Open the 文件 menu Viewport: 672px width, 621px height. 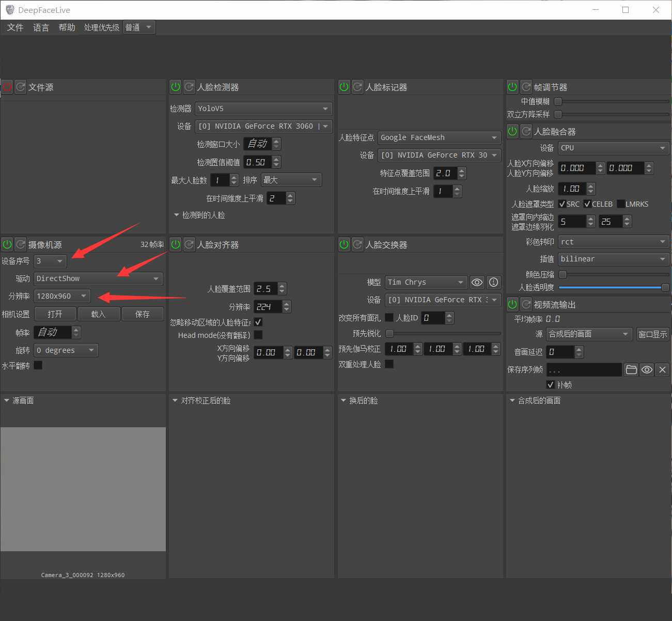[15, 27]
